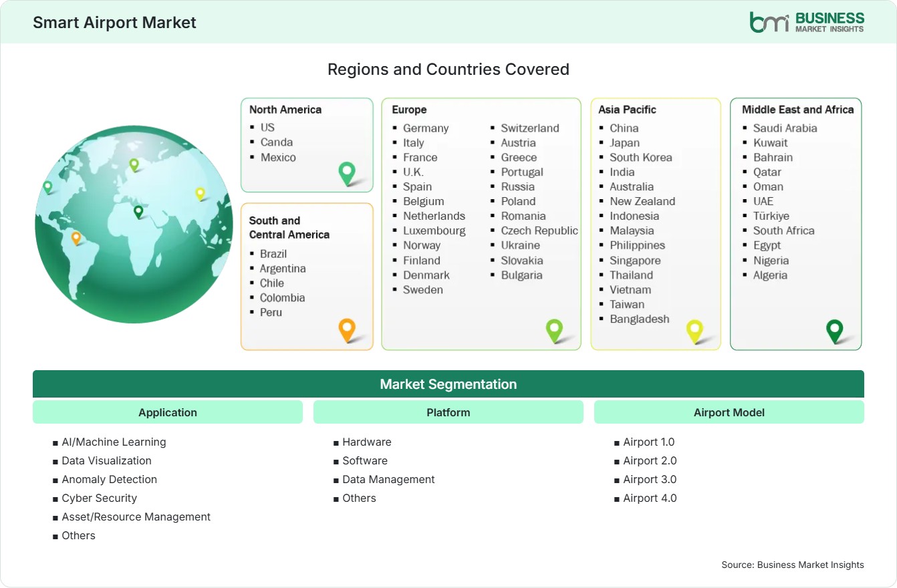Image resolution: width=897 pixels, height=588 pixels.
Task: Click the light green pin on globe's Europe
Action: (134, 164)
